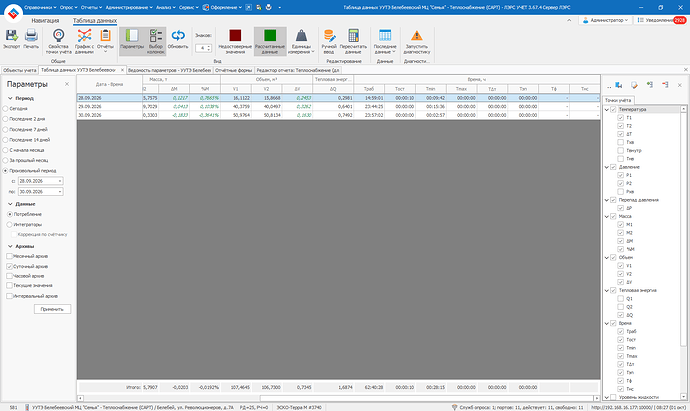Switch to the Навигация ribbon tab

pos(45,21)
